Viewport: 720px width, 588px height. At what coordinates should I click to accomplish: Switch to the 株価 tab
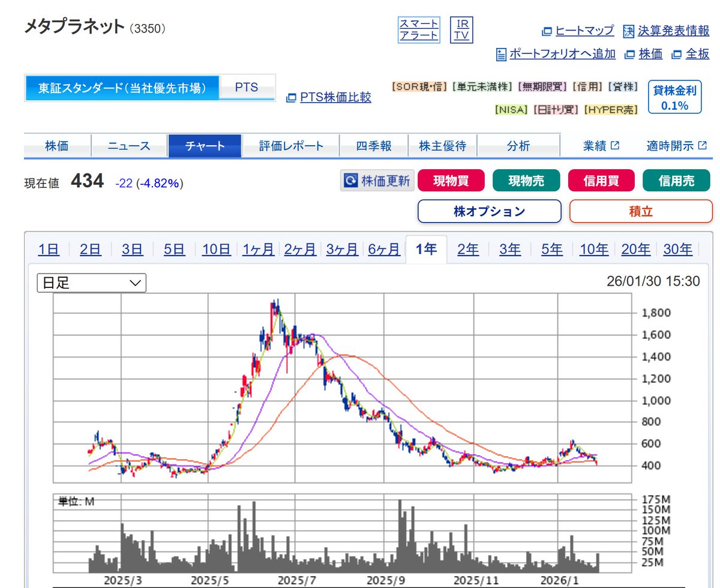58,146
